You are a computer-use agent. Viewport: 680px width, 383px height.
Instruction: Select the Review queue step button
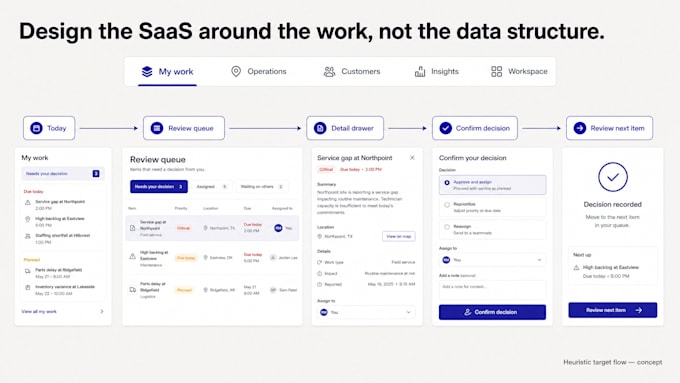(x=184, y=128)
